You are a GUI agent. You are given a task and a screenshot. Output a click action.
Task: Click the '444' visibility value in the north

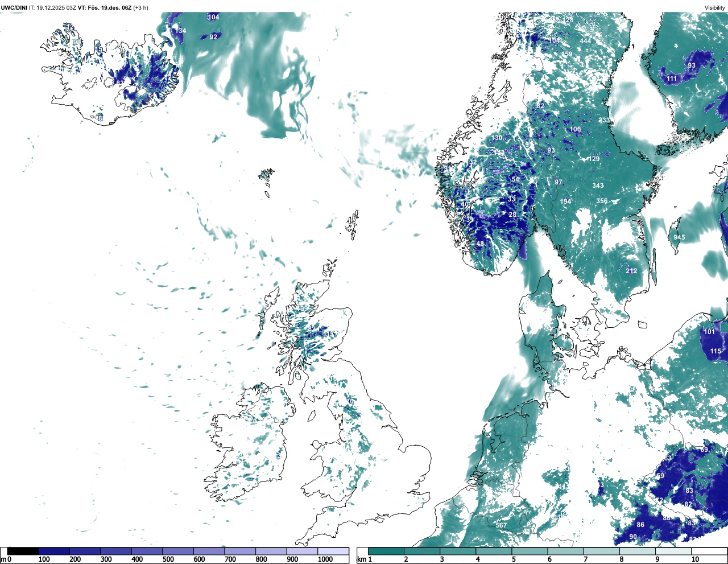(x=585, y=41)
